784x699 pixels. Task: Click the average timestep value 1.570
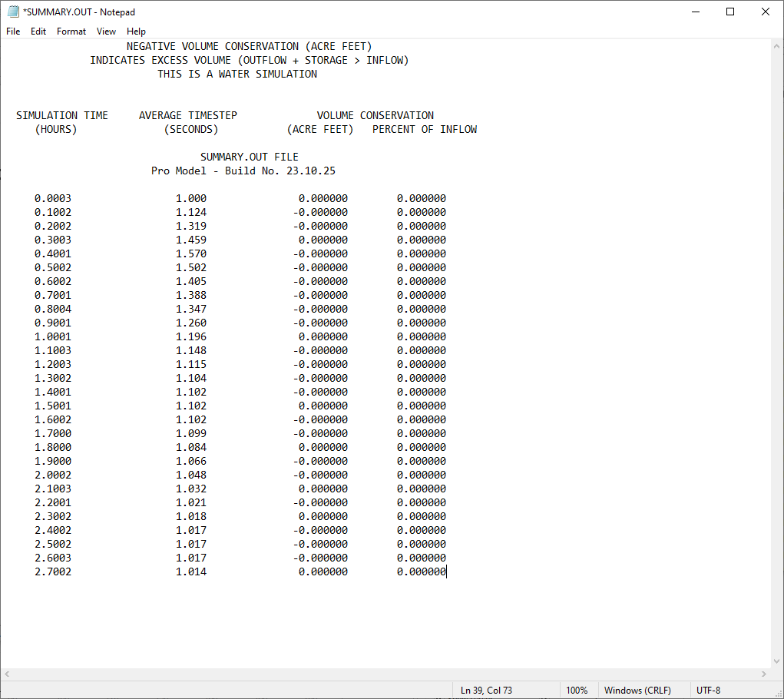tap(191, 253)
